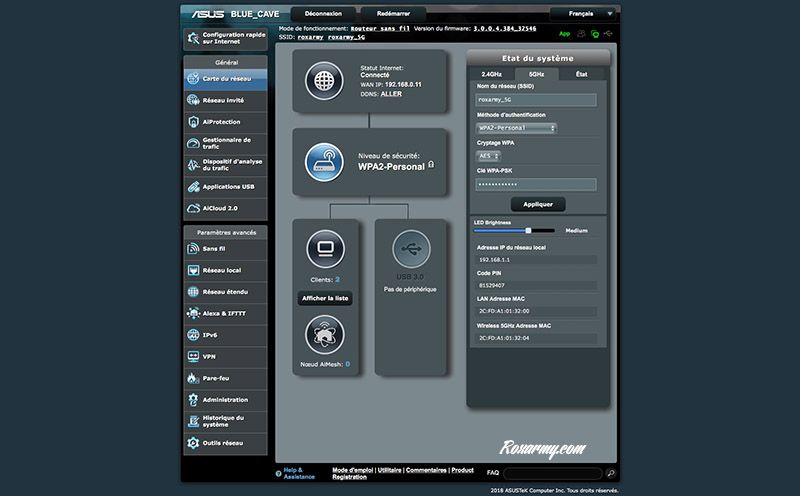The width and height of the screenshot is (800, 496).
Task: Open the Français language dropdown
Action: click(585, 15)
